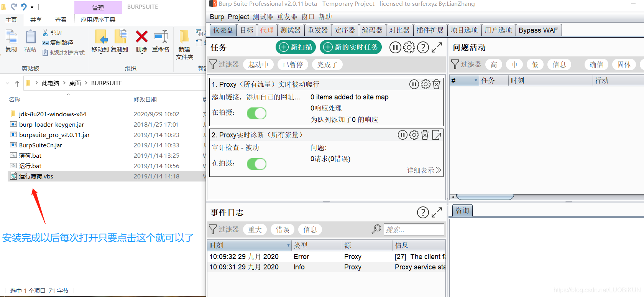
Task: Click 复制路径 in Explorer ribbon
Action: [x=58, y=43]
